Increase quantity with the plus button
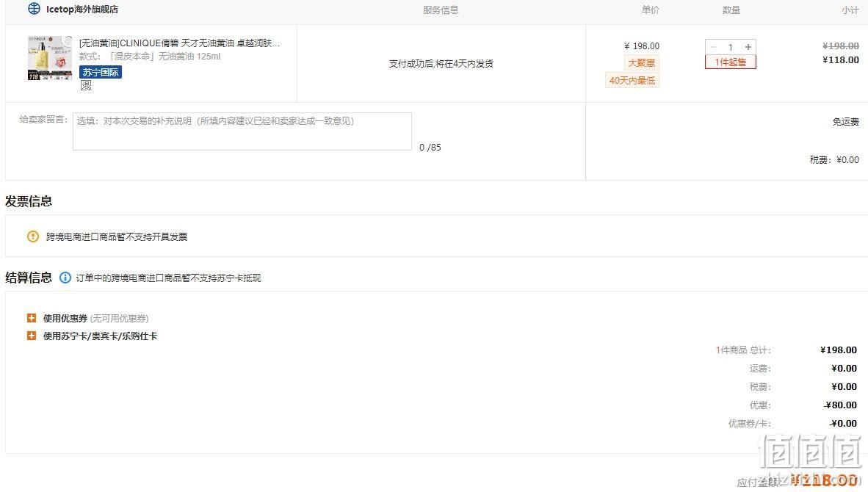Image resolution: width=868 pixels, height=492 pixels. point(748,47)
